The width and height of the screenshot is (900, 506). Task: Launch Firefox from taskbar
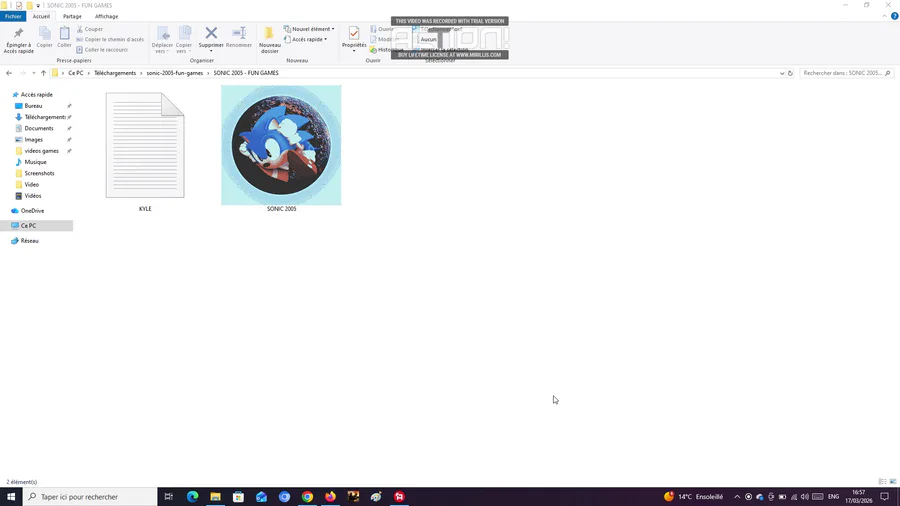point(330,497)
